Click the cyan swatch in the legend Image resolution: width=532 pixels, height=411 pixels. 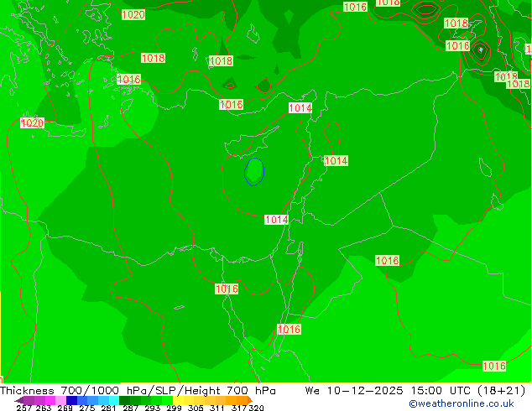point(114,400)
